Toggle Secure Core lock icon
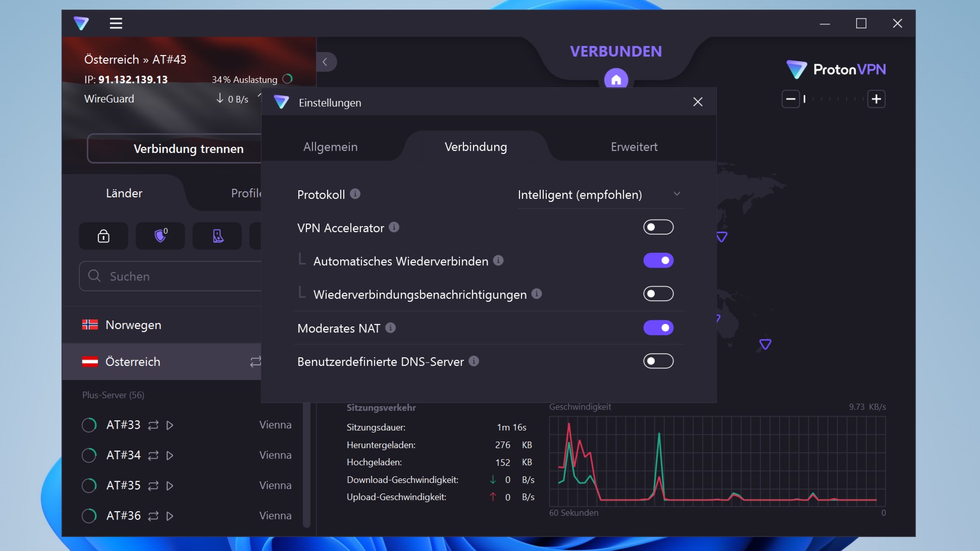This screenshot has height=551, width=980. coord(104,236)
